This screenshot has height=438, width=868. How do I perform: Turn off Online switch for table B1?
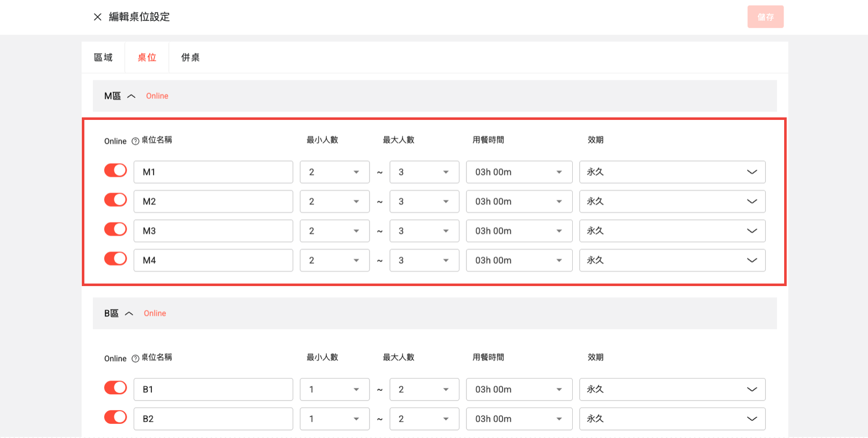pyautogui.click(x=115, y=388)
